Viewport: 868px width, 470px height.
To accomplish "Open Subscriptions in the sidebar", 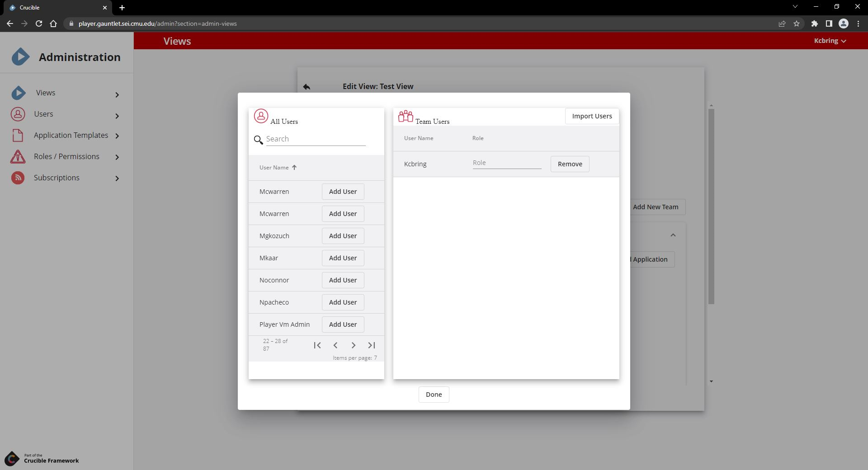I will point(57,178).
